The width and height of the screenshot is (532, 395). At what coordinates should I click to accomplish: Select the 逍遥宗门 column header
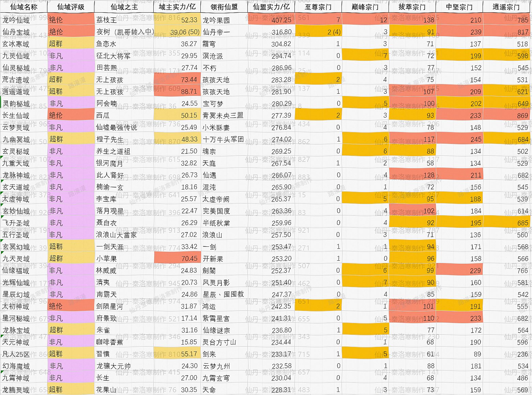pos(506,7)
